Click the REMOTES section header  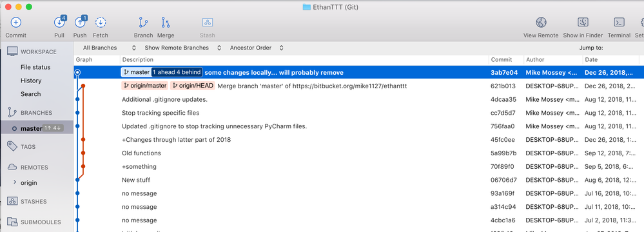click(x=34, y=168)
